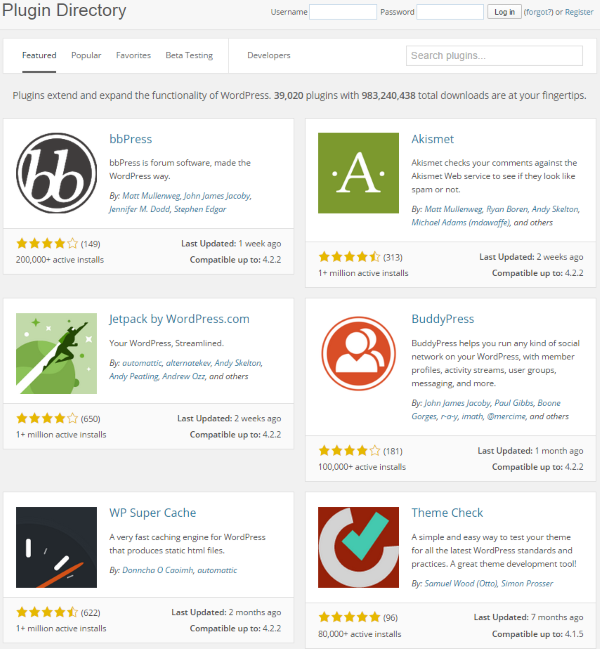
Task: Open author alternatekev
Action: click(188, 363)
